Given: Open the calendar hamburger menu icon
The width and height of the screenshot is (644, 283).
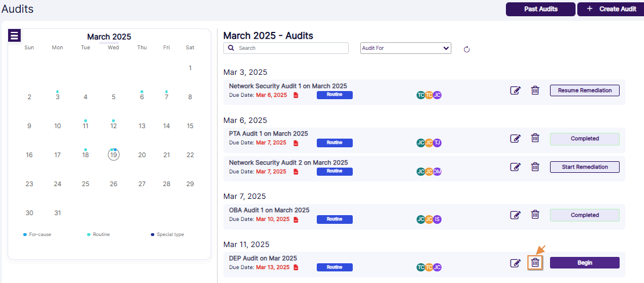Looking at the screenshot, I should coord(15,35).
